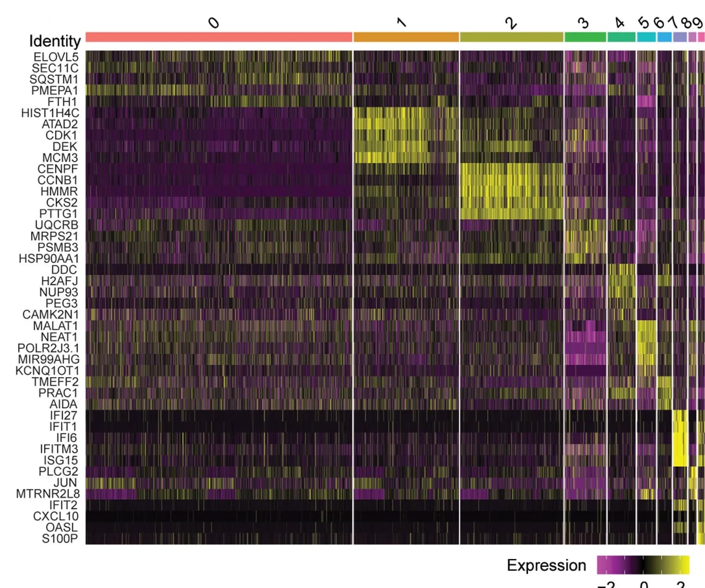Select the DEK gene label
This screenshot has height=588, width=705.
pyautogui.click(x=65, y=147)
